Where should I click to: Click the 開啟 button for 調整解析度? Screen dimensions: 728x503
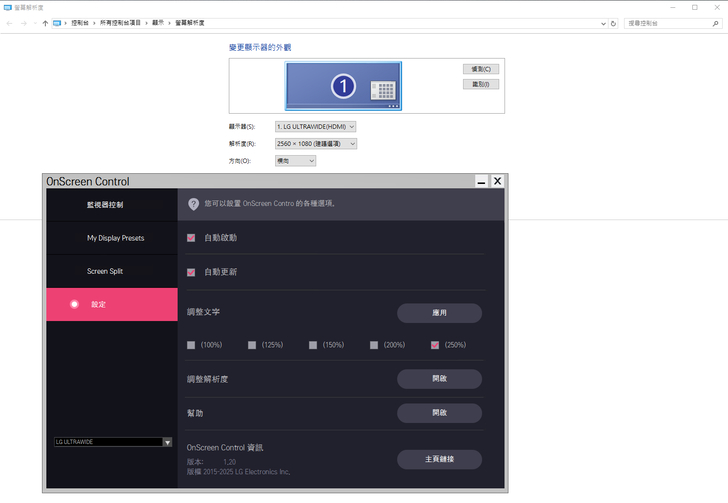[439, 379]
